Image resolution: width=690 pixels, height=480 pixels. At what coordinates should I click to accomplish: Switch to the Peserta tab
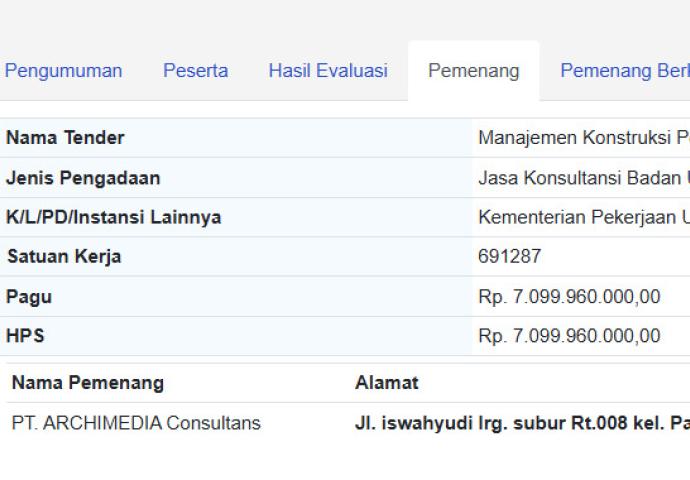click(195, 71)
